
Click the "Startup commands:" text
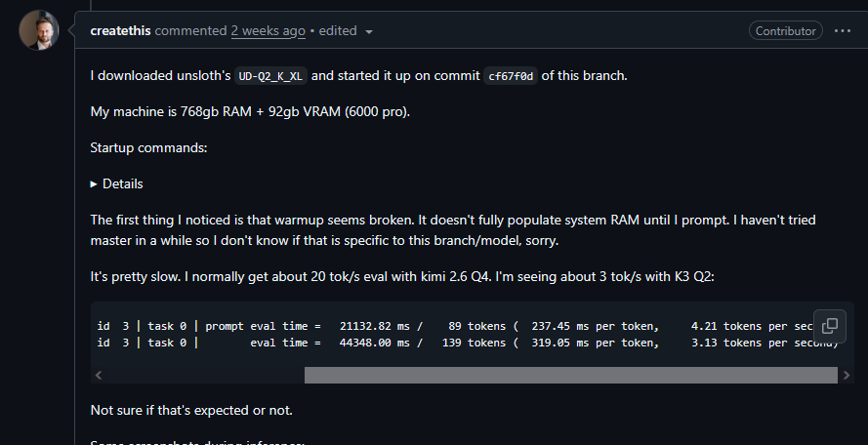point(149,147)
